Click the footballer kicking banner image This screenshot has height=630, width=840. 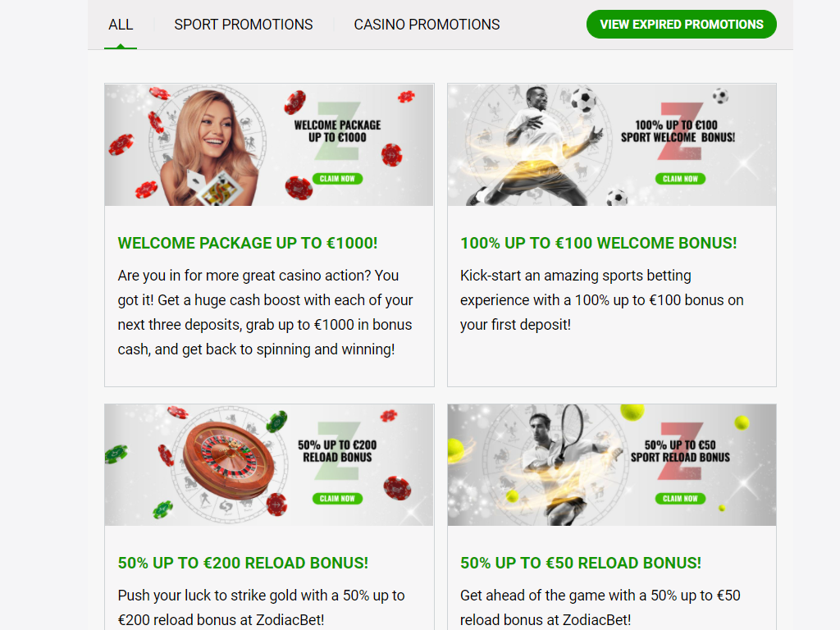pyautogui.click(x=612, y=144)
